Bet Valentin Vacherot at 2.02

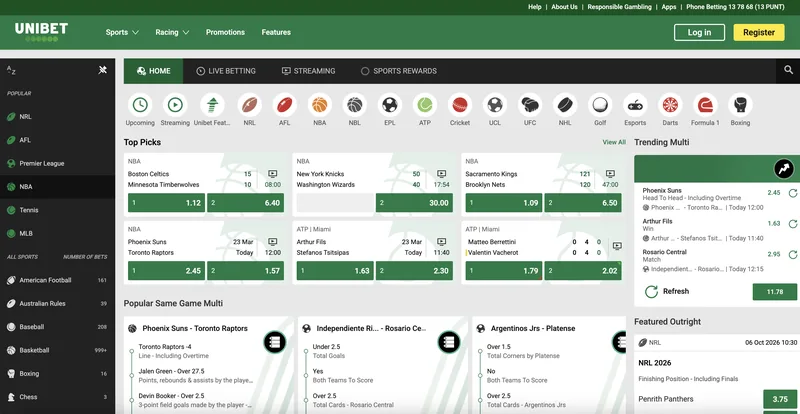[583, 271]
